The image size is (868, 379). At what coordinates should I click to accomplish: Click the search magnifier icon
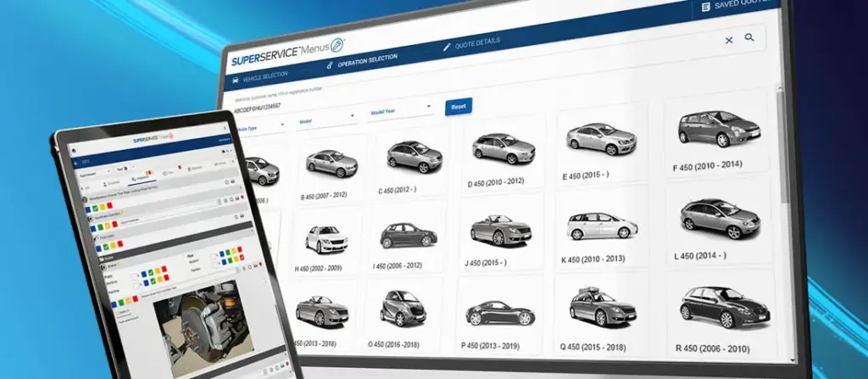tap(749, 38)
